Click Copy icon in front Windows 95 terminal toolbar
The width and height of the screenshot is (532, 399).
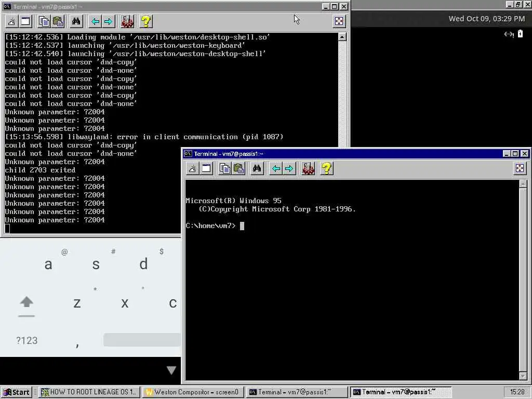[224, 168]
